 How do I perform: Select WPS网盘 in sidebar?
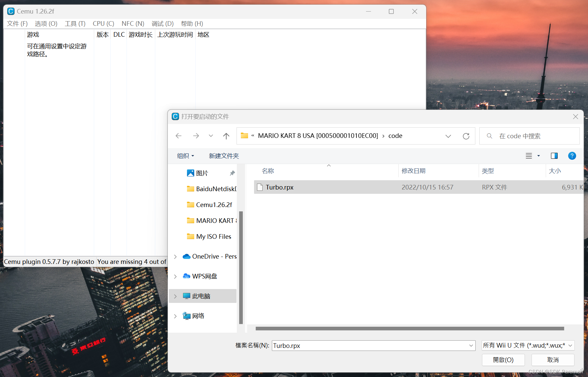tap(200, 276)
